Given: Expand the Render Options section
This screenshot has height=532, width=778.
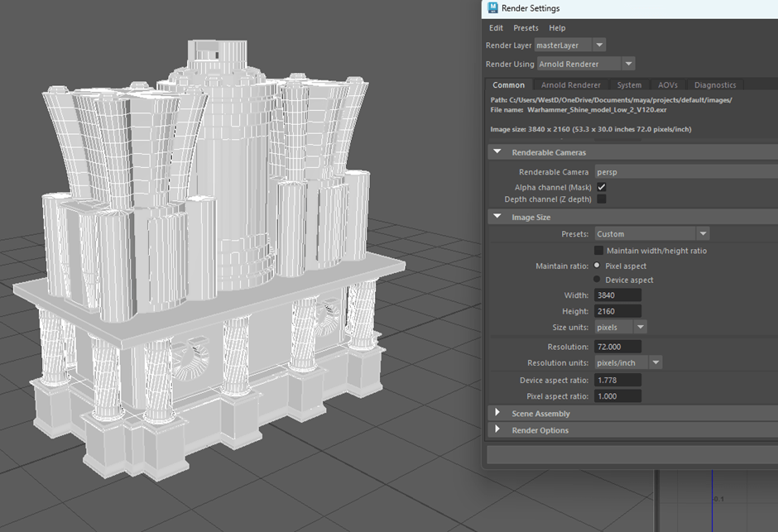Looking at the screenshot, I should (497, 429).
